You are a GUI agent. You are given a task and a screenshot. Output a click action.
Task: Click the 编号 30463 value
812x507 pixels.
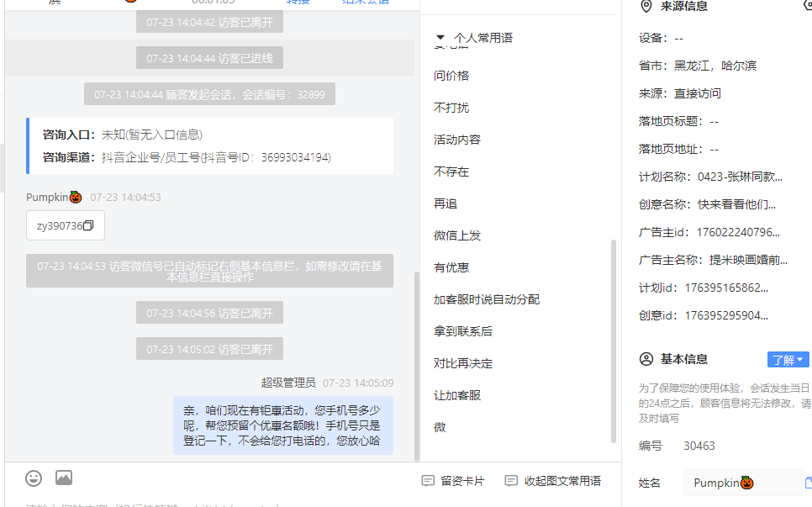click(699, 446)
